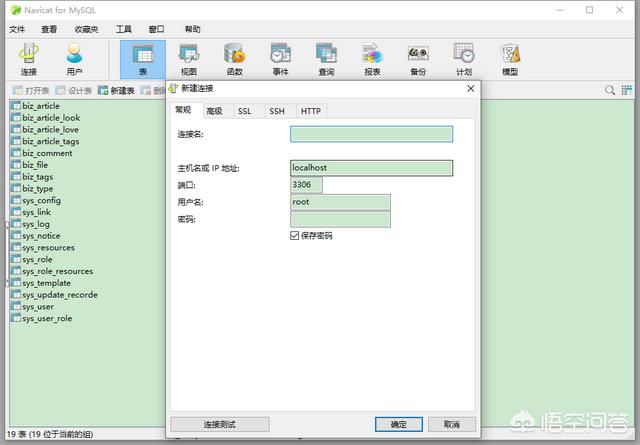The image size is (640, 445).
Task: Select the 表 tables icon
Action: 143,60
